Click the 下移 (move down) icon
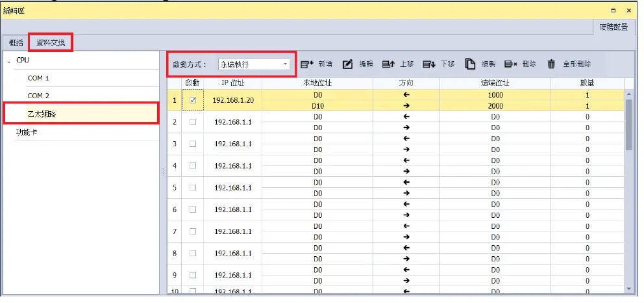 (x=429, y=64)
